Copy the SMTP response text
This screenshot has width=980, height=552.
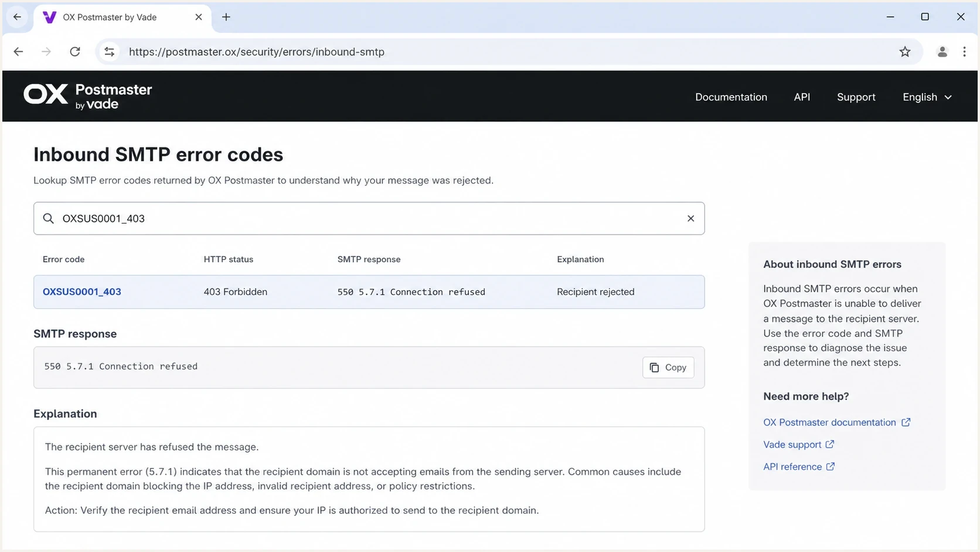pos(668,367)
